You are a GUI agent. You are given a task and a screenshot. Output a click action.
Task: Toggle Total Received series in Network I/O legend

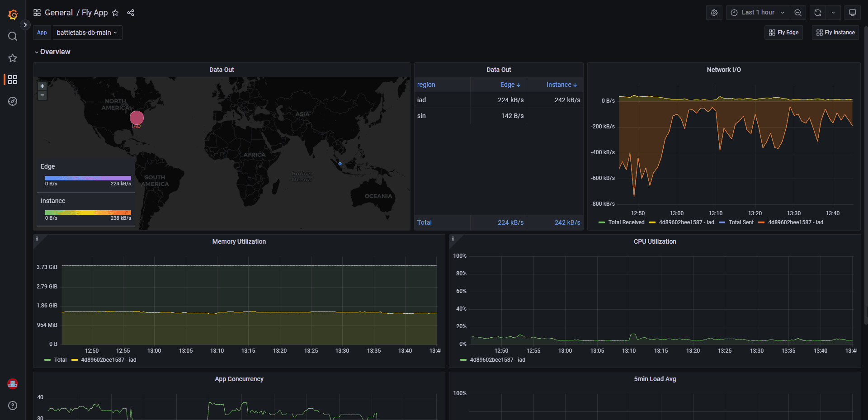(x=626, y=222)
